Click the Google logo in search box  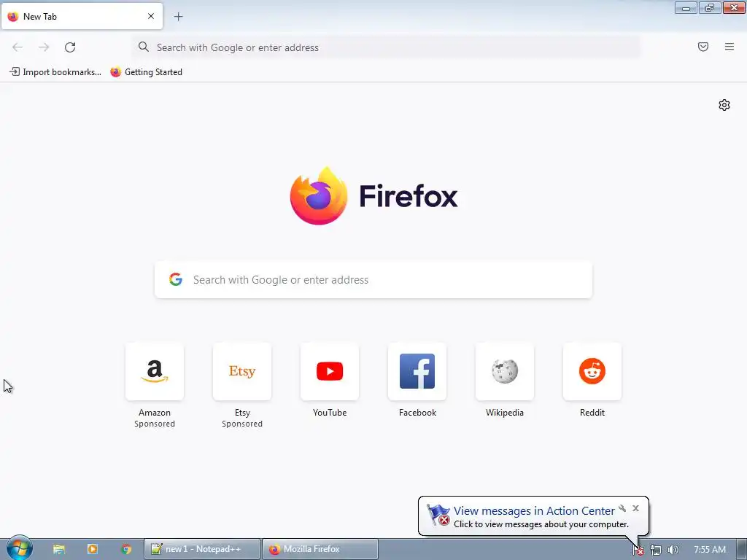click(x=176, y=279)
